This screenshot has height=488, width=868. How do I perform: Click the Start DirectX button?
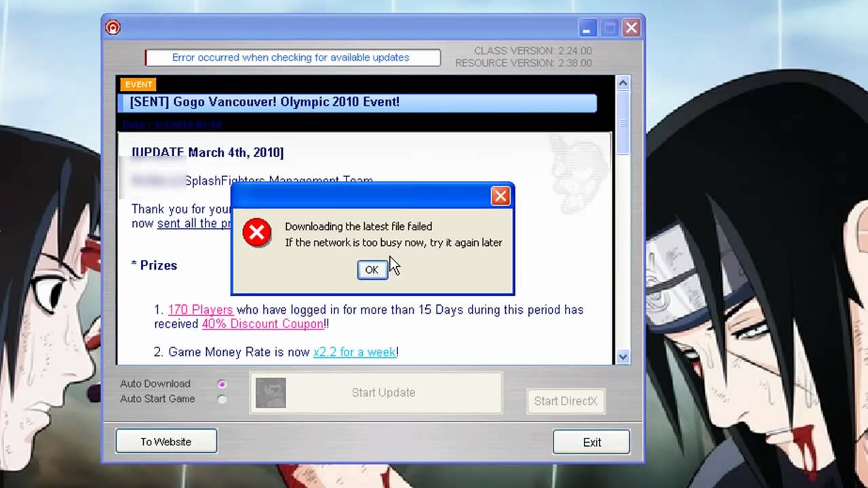(x=566, y=401)
